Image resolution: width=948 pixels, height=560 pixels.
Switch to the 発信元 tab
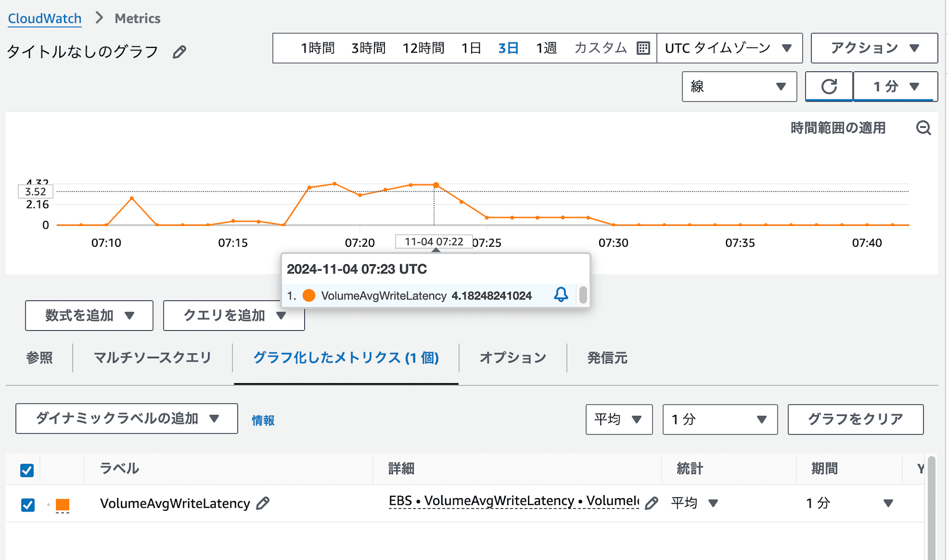pos(607,358)
